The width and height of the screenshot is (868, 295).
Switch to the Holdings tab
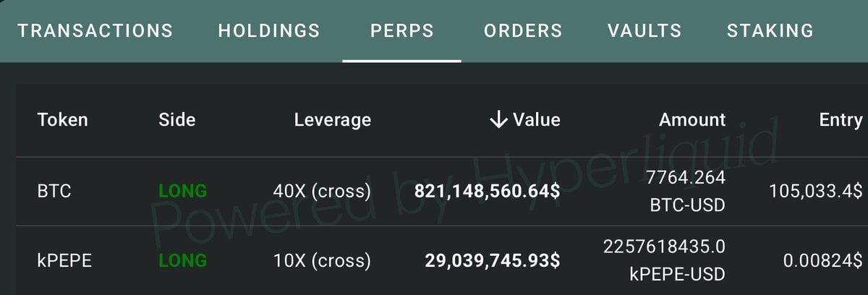coord(269,31)
